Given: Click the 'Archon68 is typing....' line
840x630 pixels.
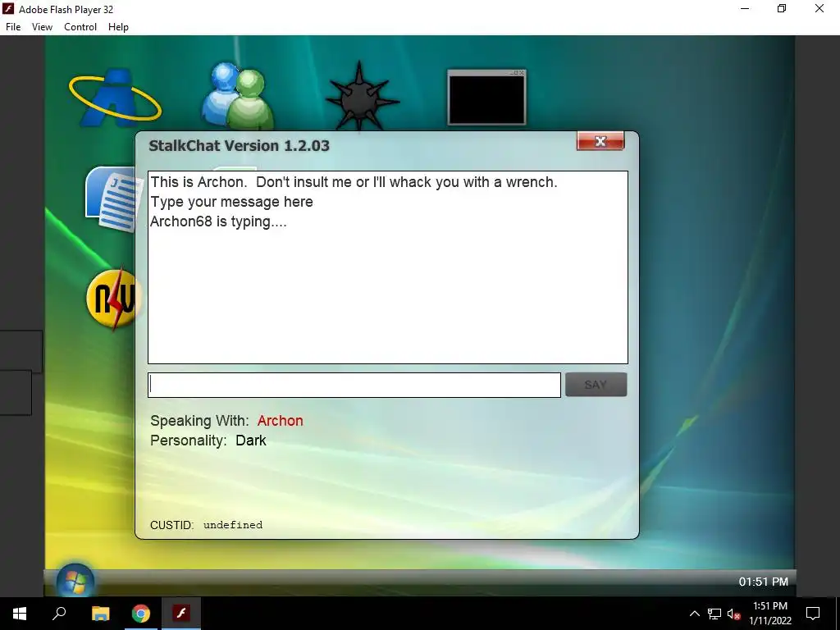Looking at the screenshot, I should click(218, 221).
